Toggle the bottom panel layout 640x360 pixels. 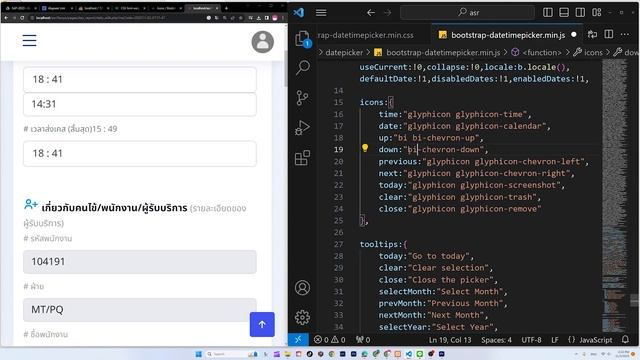tap(564, 13)
